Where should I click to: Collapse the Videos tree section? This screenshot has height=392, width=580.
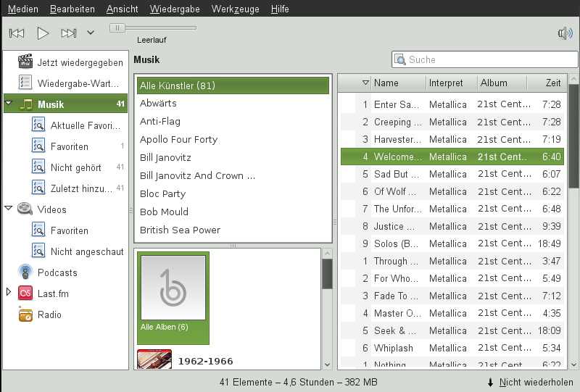9,209
